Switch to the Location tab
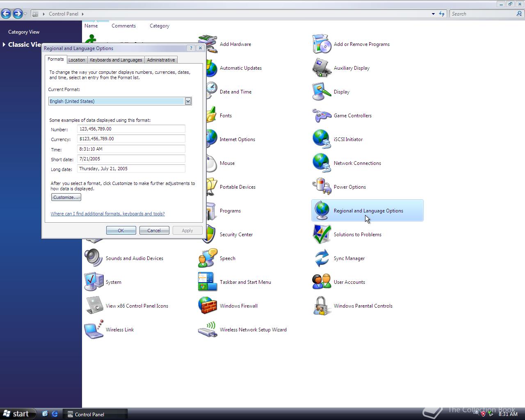 click(77, 60)
